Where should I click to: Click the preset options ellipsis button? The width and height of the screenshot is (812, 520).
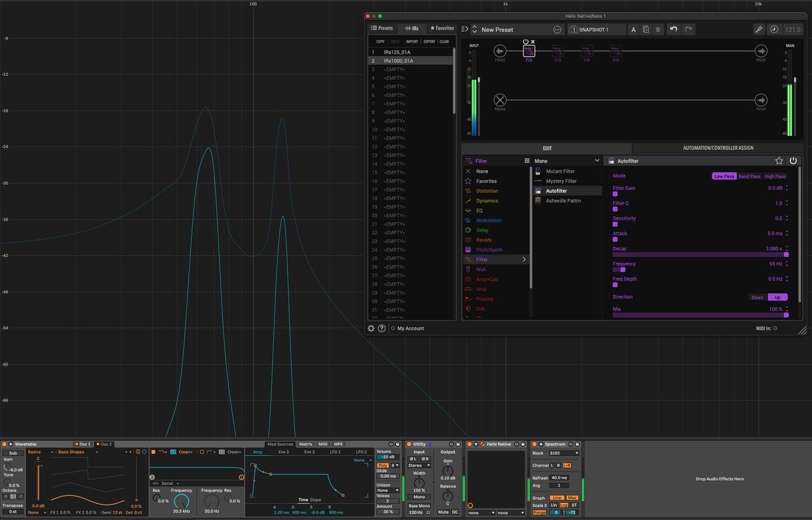click(x=557, y=29)
